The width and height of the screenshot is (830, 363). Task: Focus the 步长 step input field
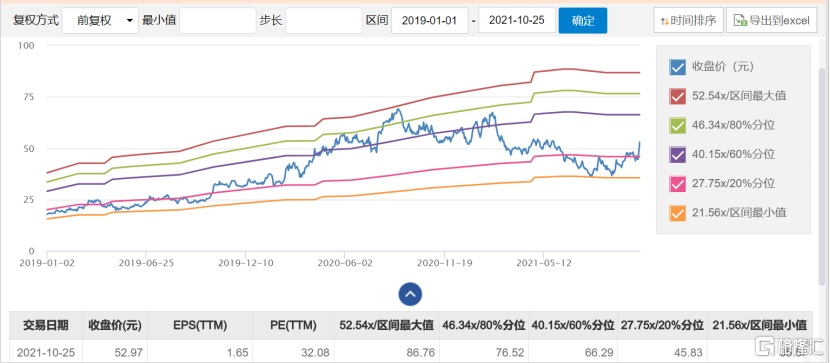point(323,21)
